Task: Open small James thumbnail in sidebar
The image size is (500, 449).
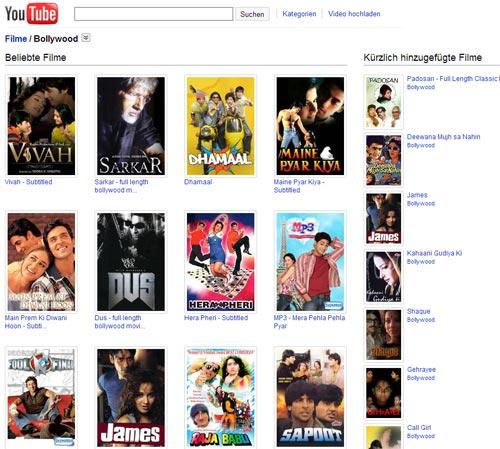Action: pyautogui.click(x=383, y=218)
